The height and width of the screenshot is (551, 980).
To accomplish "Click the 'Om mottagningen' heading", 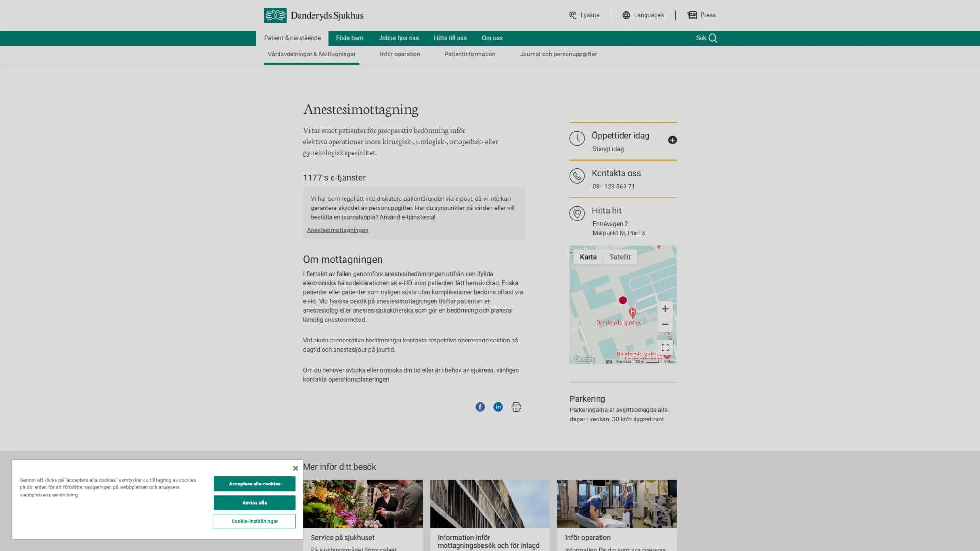I will click(343, 260).
